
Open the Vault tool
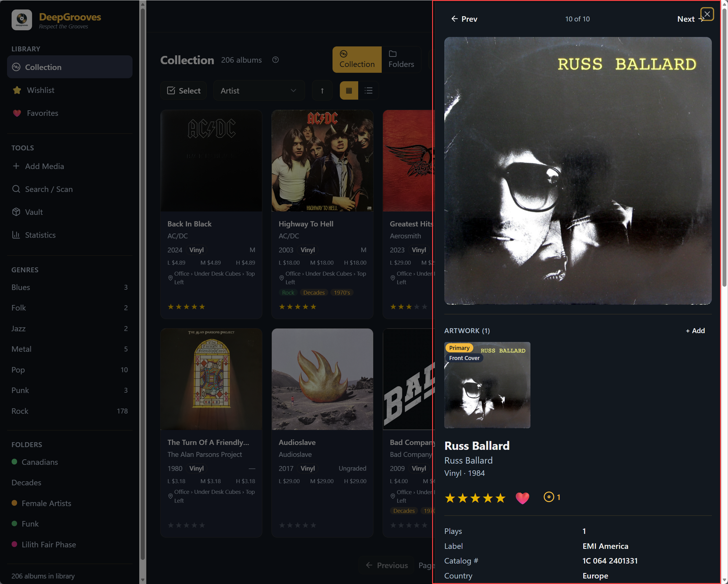[70, 212]
